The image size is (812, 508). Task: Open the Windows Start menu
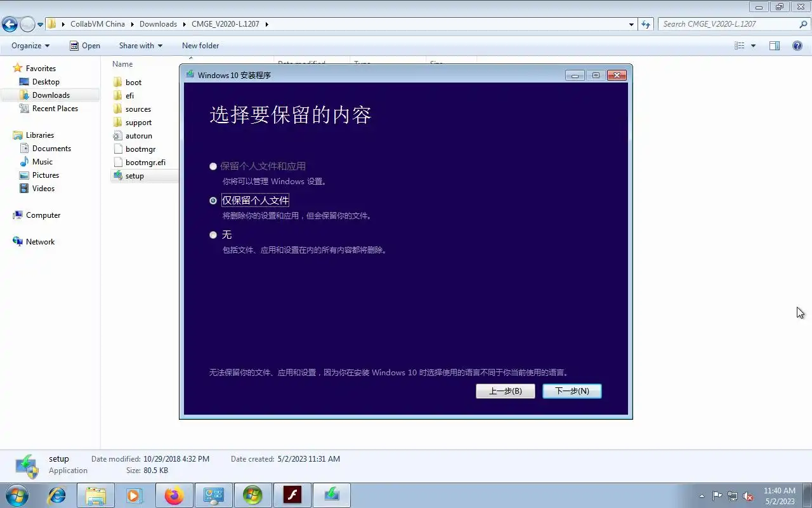16,495
